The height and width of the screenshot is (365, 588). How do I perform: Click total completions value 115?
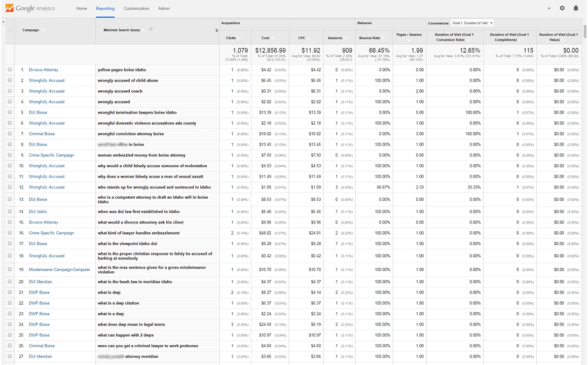coord(528,50)
